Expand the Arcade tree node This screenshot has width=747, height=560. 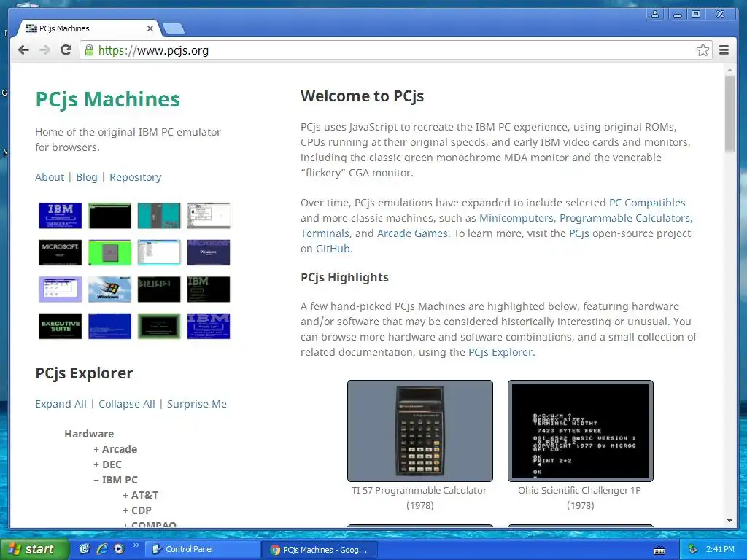tap(115, 449)
